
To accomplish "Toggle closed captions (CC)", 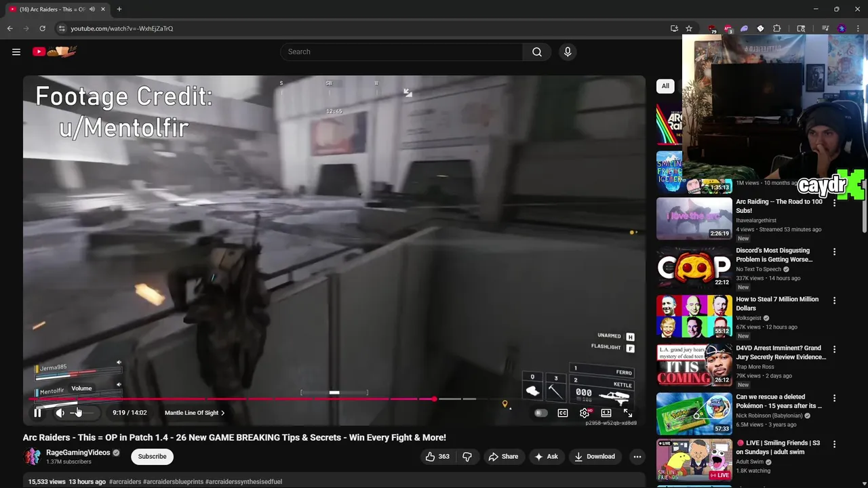I will click(563, 413).
